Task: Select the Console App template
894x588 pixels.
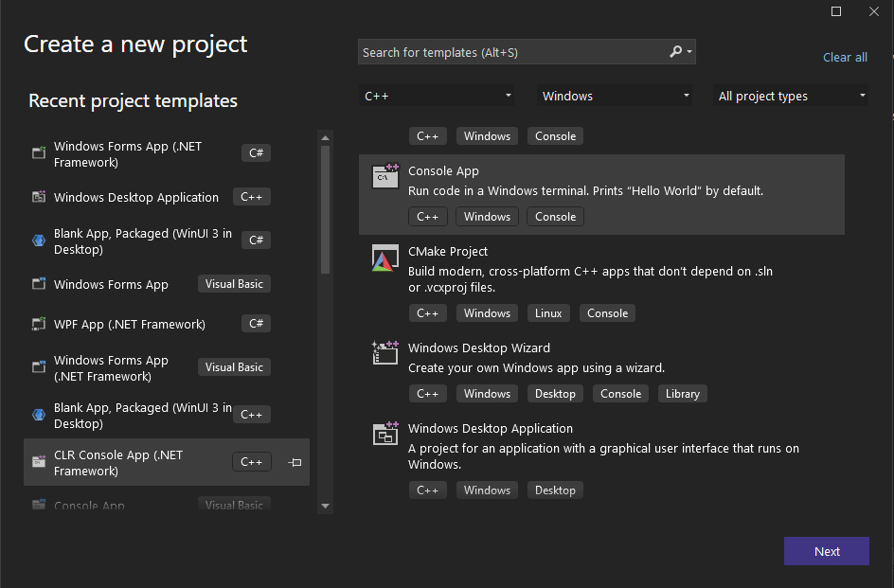Action: click(x=601, y=194)
